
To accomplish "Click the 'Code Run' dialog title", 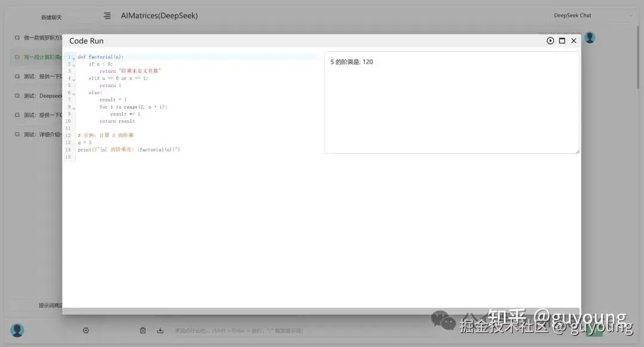I will (x=86, y=41).
